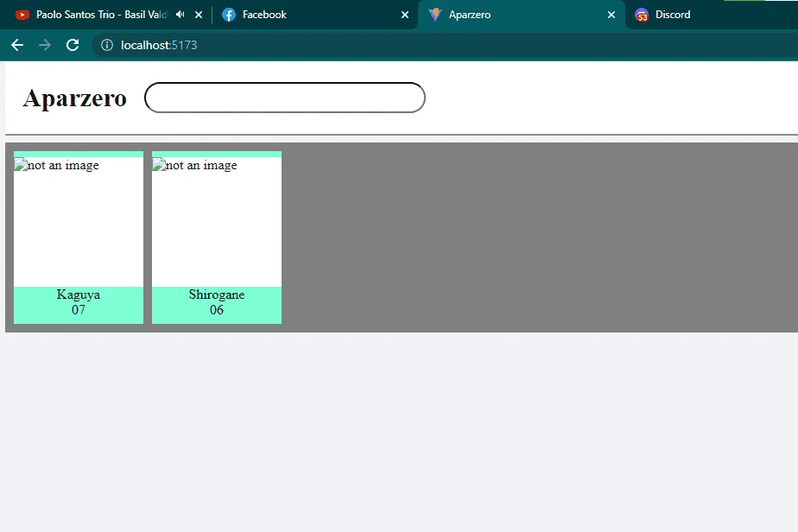Select the Kaguya name label
Image resolution: width=798 pixels, height=532 pixels.
pos(79,294)
